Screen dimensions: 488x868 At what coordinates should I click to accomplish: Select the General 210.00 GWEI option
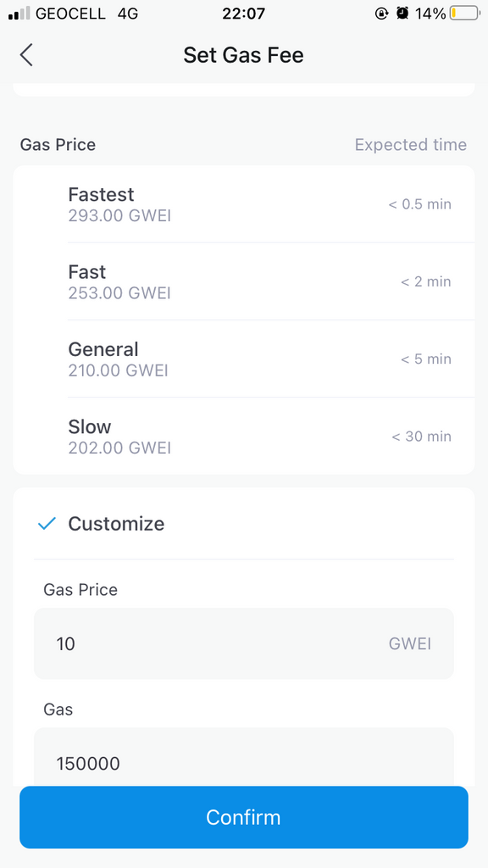(x=243, y=359)
